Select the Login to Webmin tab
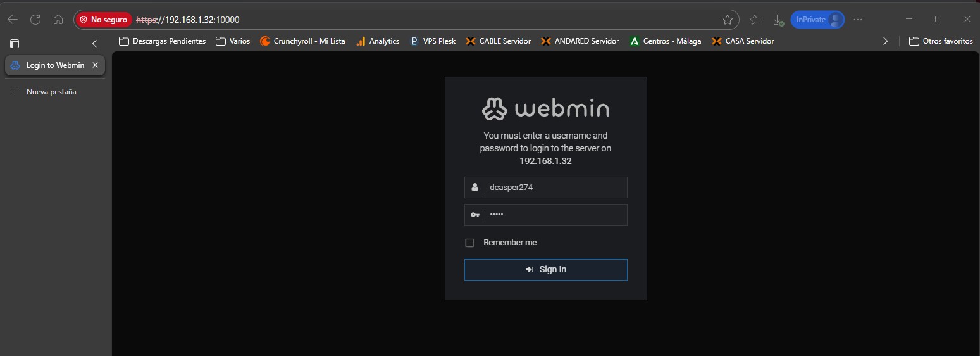The image size is (980, 356). tap(51, 65)
